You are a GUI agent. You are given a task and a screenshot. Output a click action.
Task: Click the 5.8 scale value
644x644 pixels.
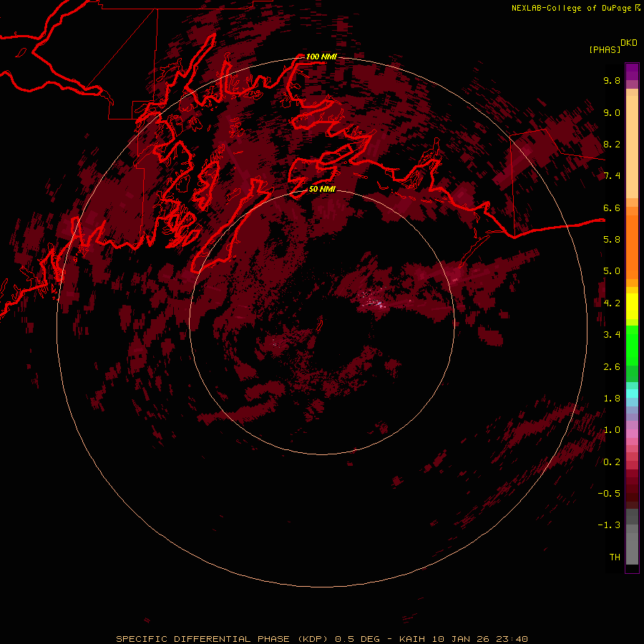coord(612,240)
